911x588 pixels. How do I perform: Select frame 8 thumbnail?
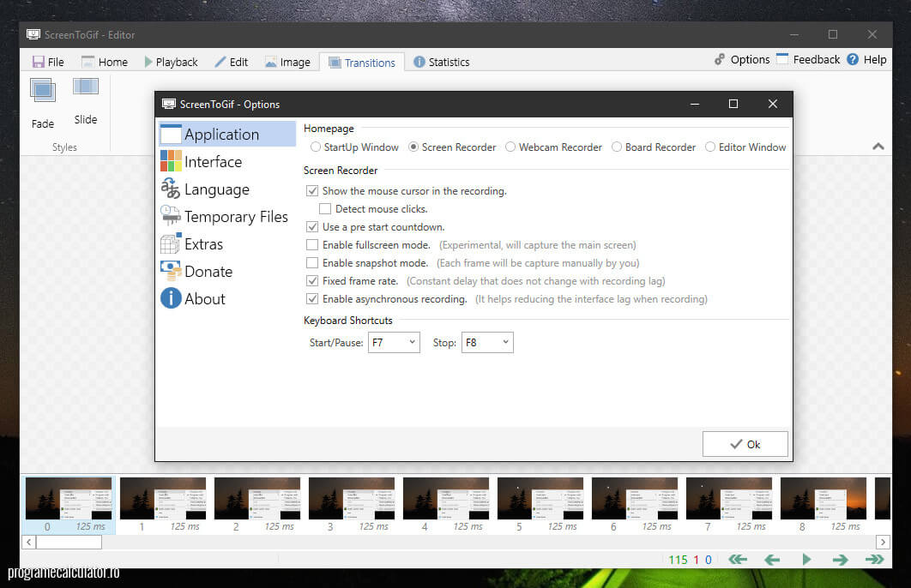[x=824, y=505]
